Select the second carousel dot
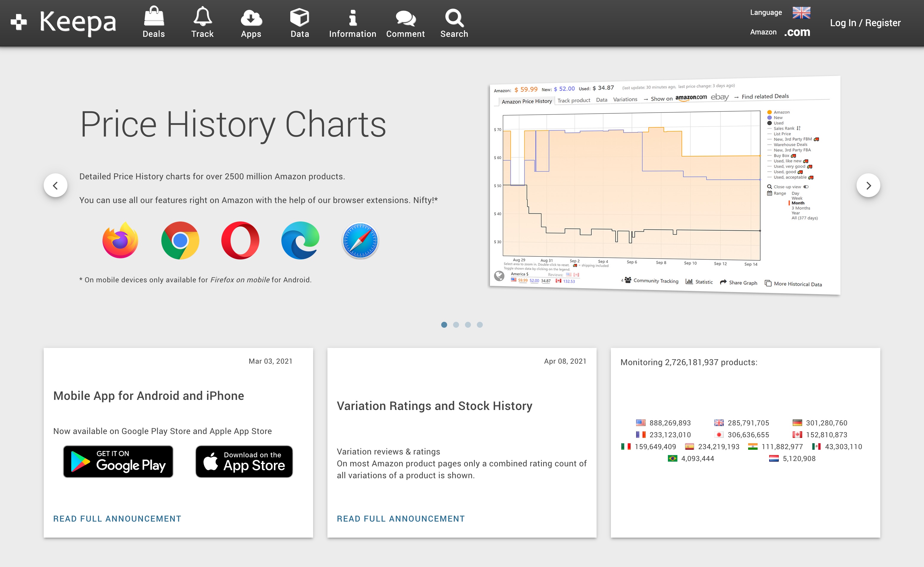The width and height of the screenshot is (924, 567). [x=456, y=325]
